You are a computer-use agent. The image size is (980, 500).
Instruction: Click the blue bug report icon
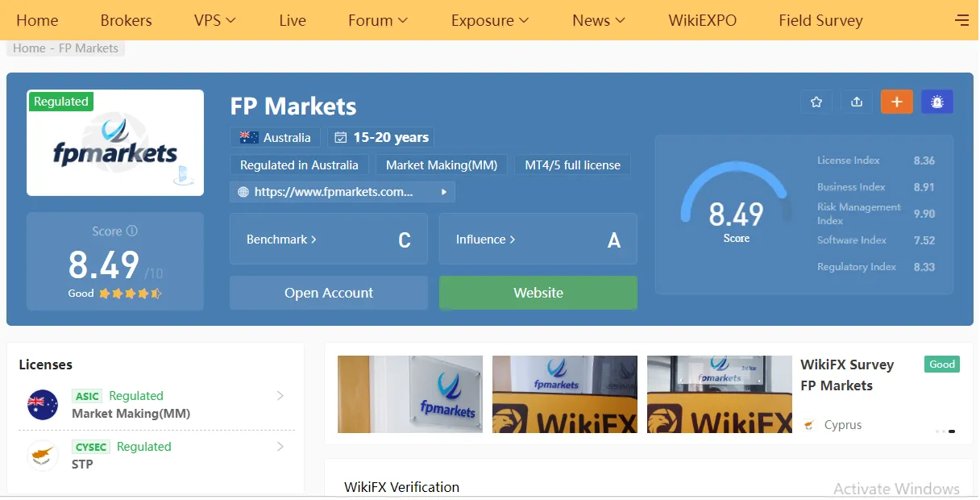point(937,102)
